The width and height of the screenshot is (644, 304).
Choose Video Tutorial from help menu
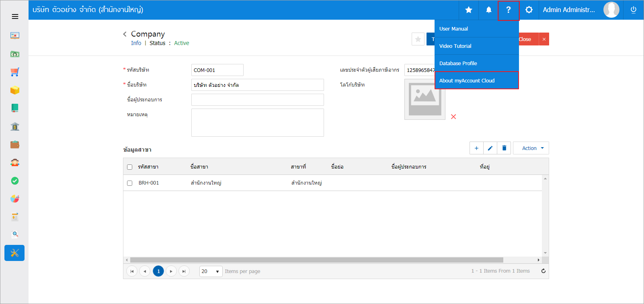point(477,46)
